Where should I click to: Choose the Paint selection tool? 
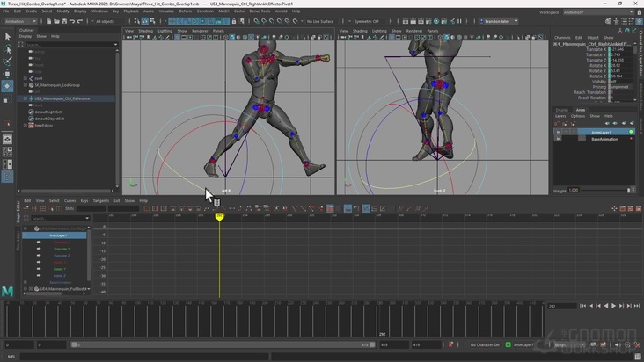[8, 62]
